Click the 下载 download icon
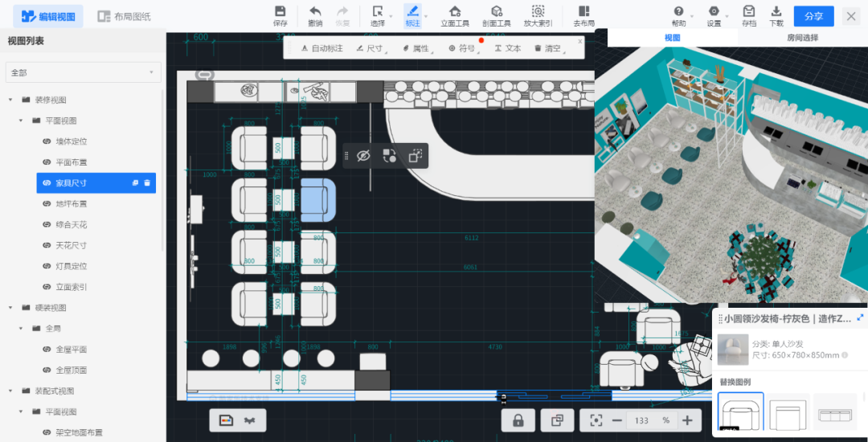Screen dimensions: 868x442 tap(776, 11)
